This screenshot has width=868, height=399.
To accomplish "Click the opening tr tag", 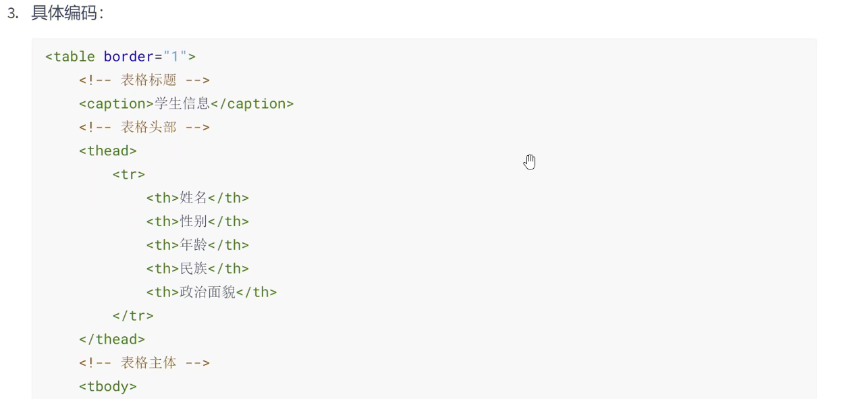I will point(129,174).
